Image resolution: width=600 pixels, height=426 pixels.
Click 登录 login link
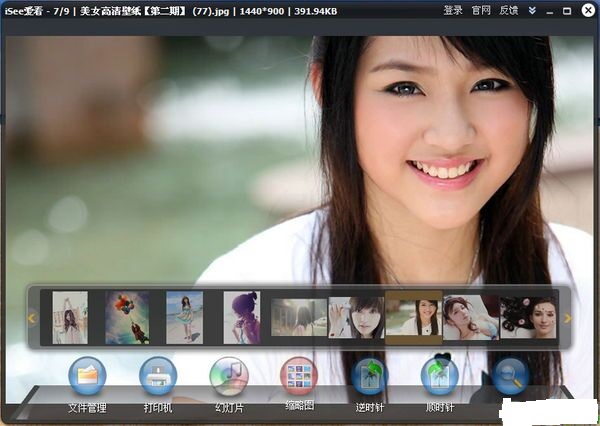[453, 10]
